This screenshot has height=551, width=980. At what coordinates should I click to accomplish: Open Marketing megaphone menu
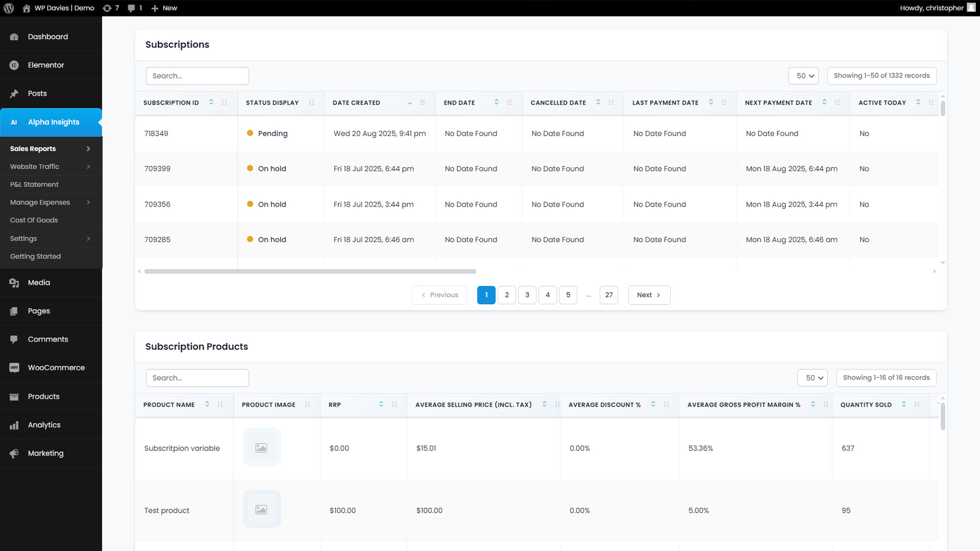[45, 453]
